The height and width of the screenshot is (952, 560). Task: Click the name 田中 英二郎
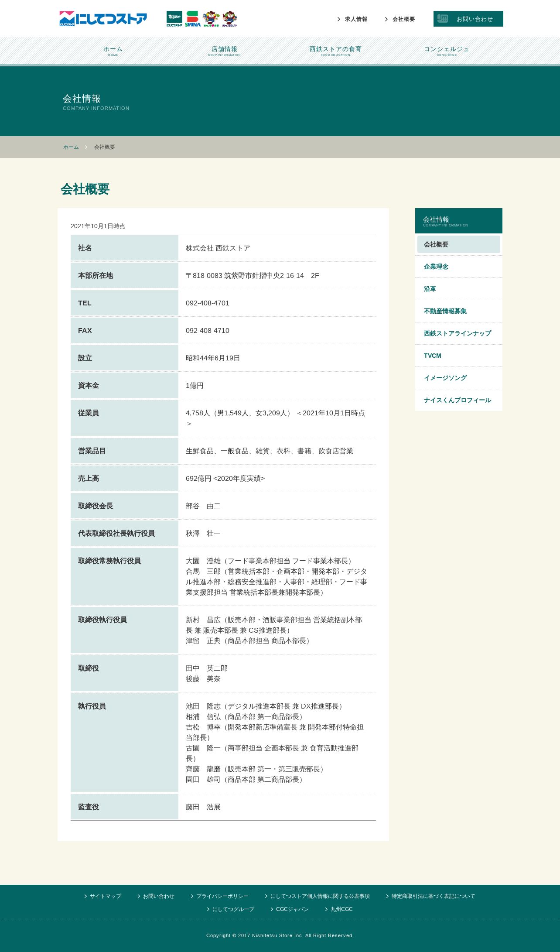pos(207,668)
